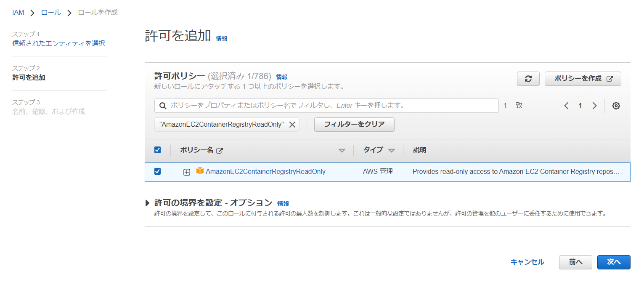Image resolution: width=644 pixels, height=285 pixels.
Task: Uncheck the AmazonEC2ContainerRegistryReadOnly policy checkbox
Action: click(x=158, y=171)
